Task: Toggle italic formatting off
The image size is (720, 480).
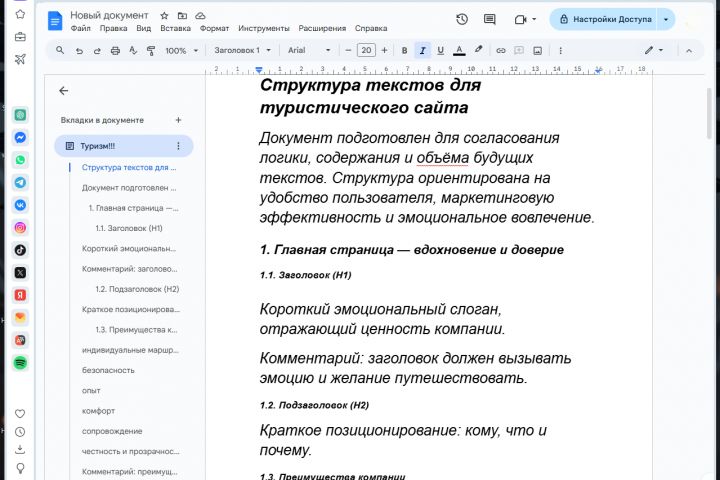Action: click(422, 50)
